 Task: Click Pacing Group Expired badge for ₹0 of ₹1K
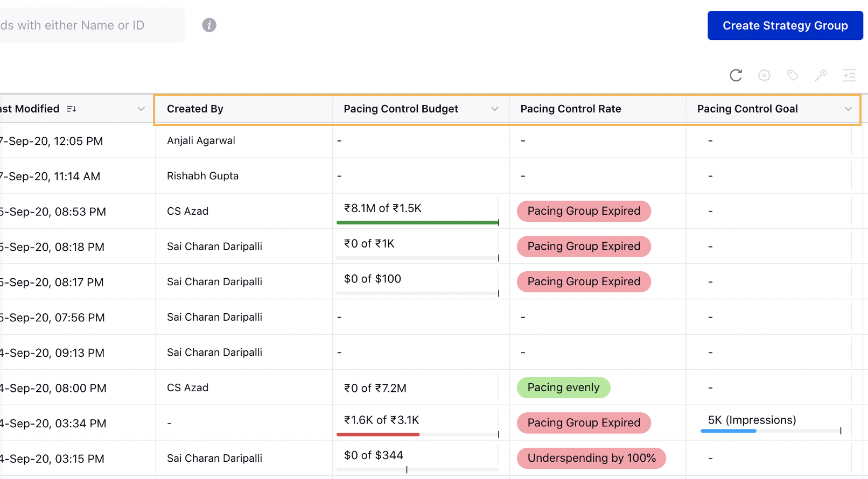[584, 246]
